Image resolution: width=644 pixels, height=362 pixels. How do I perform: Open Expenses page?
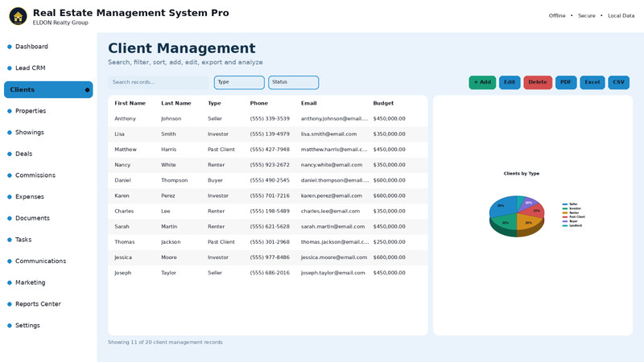pos(30,196)
